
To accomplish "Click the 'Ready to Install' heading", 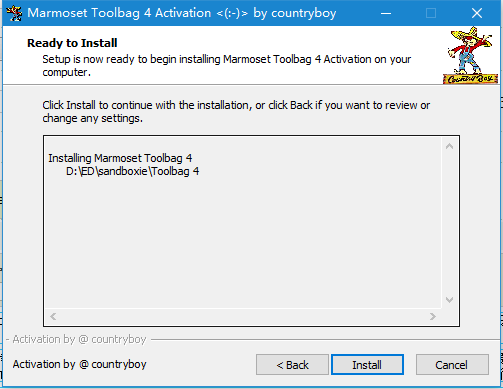I will point(72,43).
